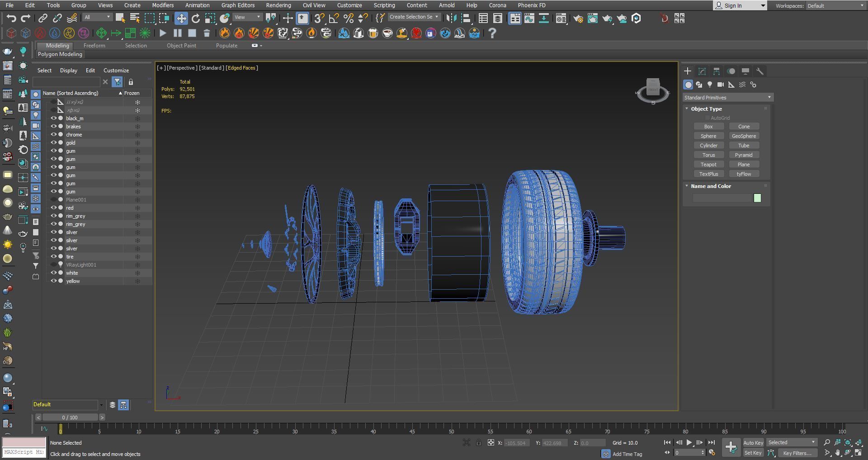
Task: Activate the Select and Move tool
Action: pyautogui.click(x=181, y=18)
